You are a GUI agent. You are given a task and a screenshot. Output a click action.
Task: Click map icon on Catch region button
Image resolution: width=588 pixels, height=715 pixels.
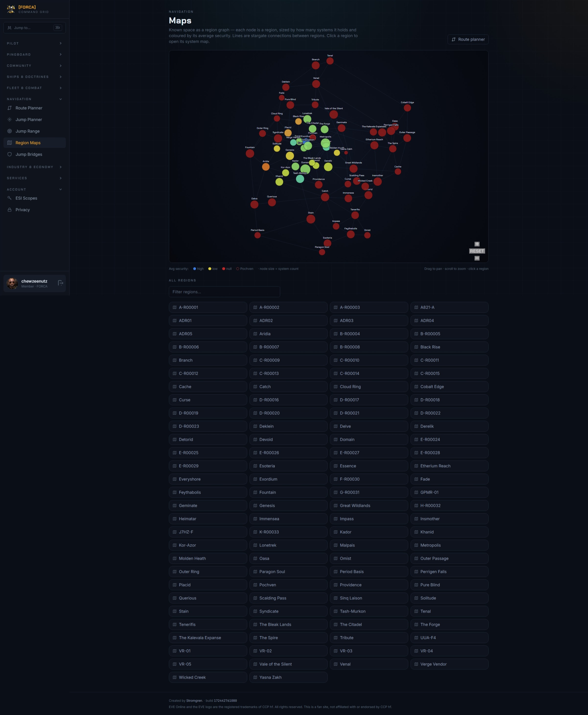[x=255, y=387]
